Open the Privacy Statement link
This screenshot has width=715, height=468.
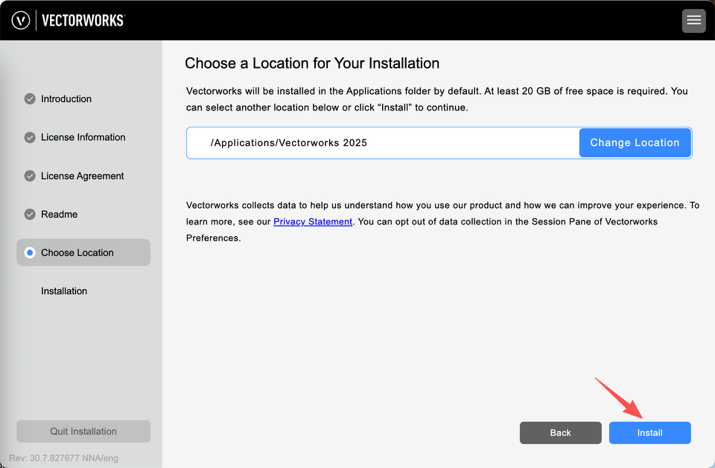pyautogui.click(x=313, y=222)
